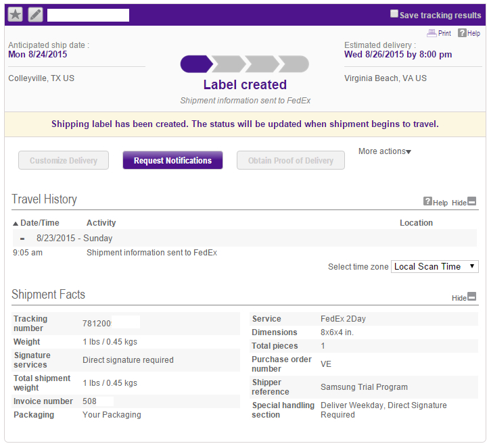
Task: Click Your Packaging value
Action: pos(112,415)
